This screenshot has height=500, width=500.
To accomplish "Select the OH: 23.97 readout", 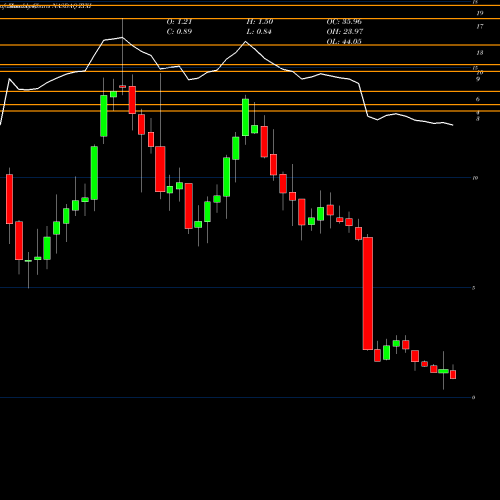I will [345, 32].
